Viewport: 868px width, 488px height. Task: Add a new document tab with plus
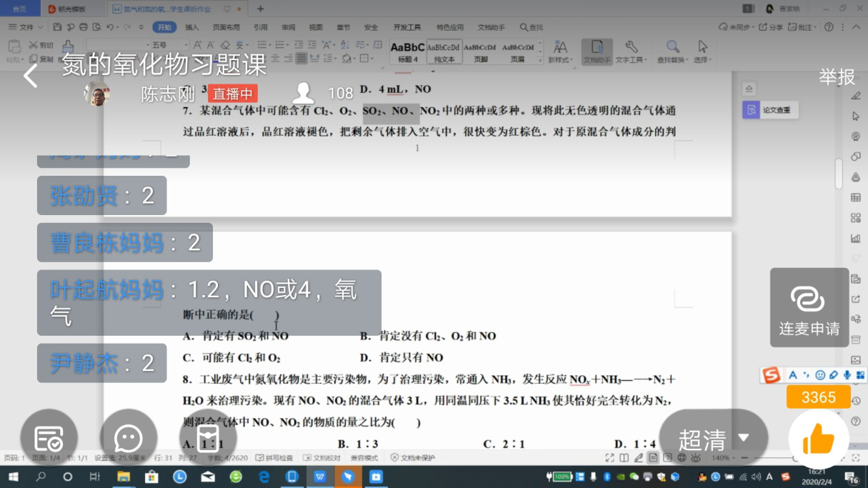coord(260,9)
